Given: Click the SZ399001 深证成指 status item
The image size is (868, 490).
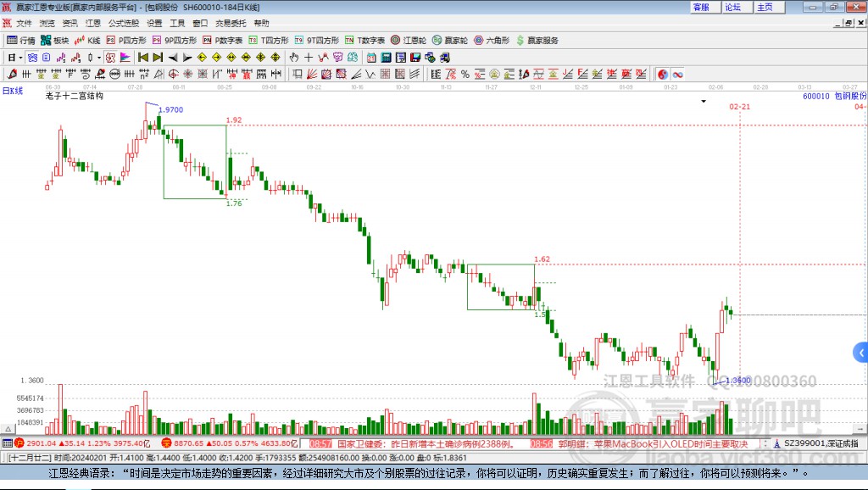Looking at the screenshot, I should coord(816,443).
